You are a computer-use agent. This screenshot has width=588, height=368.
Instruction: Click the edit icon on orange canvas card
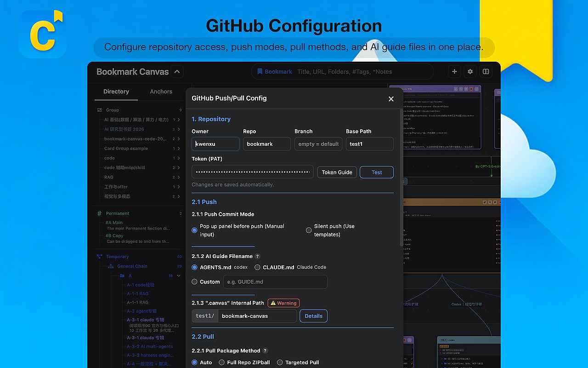point(485,202)
